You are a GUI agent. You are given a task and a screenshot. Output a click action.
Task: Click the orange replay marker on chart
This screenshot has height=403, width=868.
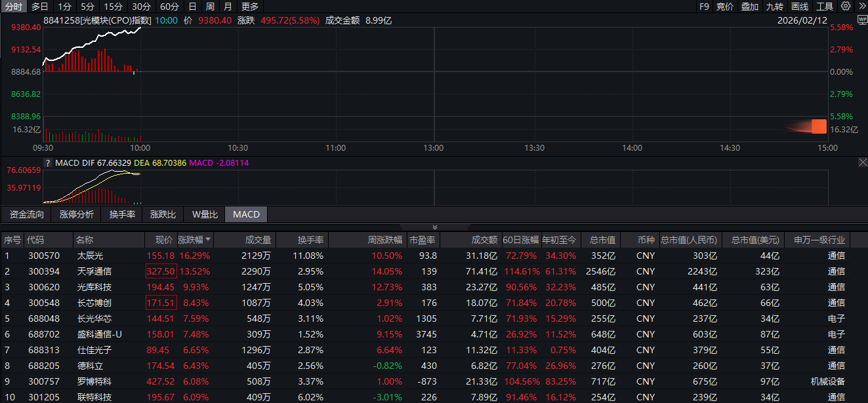click(x=818, y=126)
